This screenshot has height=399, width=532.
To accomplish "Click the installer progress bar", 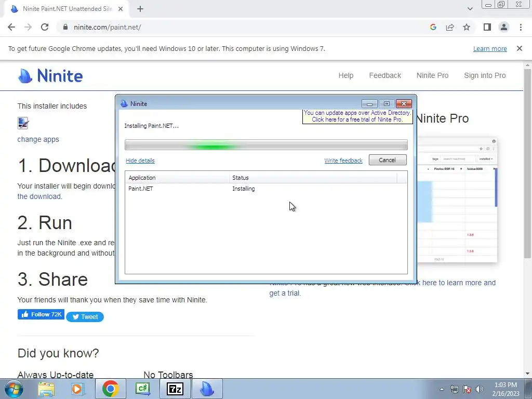I will click(266, 144).
